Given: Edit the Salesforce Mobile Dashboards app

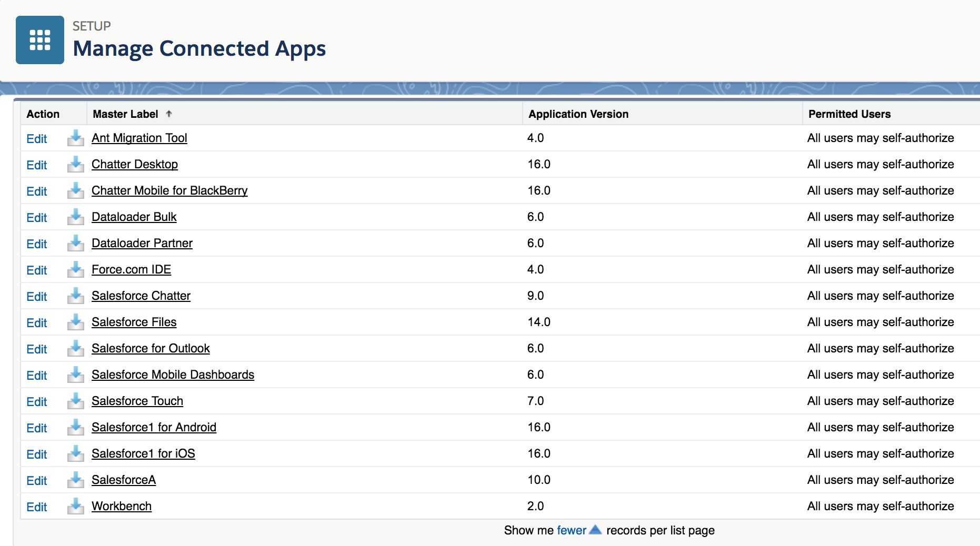Looking at the screenshot, I should pos(37,376).
